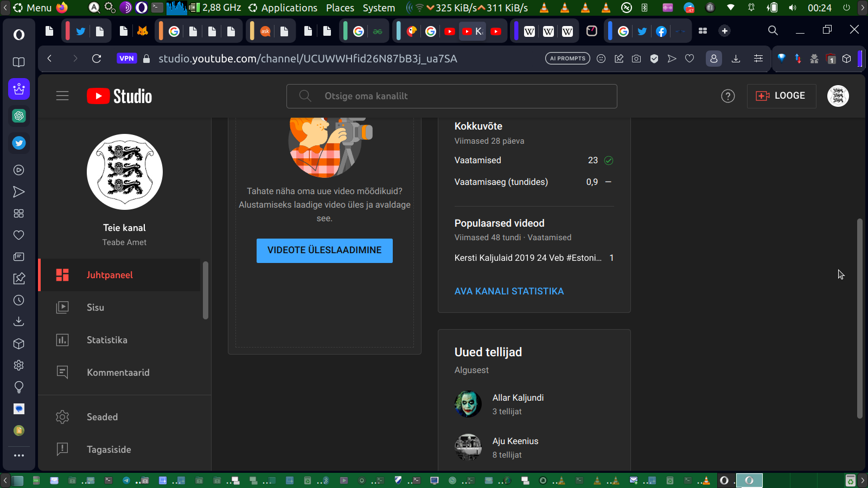Open the Places menu in top panel
Viewport: 868px width, 488px height.
click(x=340, y=8)
